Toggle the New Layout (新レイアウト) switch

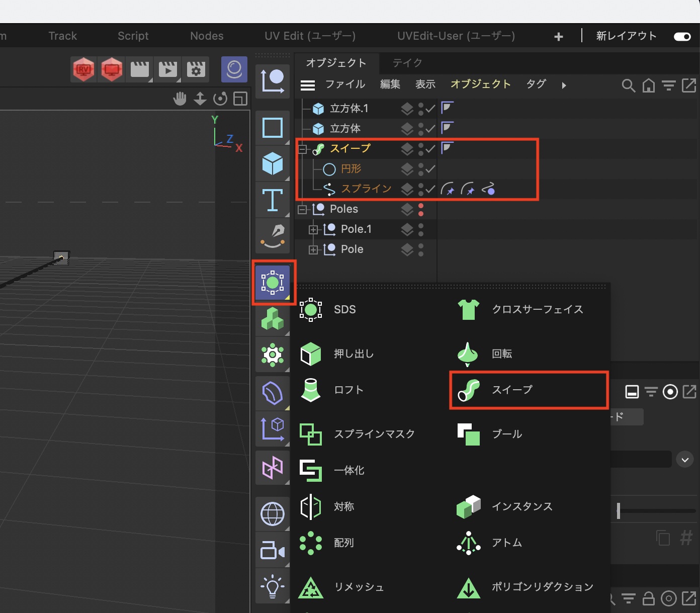click(x=682, y=36)
